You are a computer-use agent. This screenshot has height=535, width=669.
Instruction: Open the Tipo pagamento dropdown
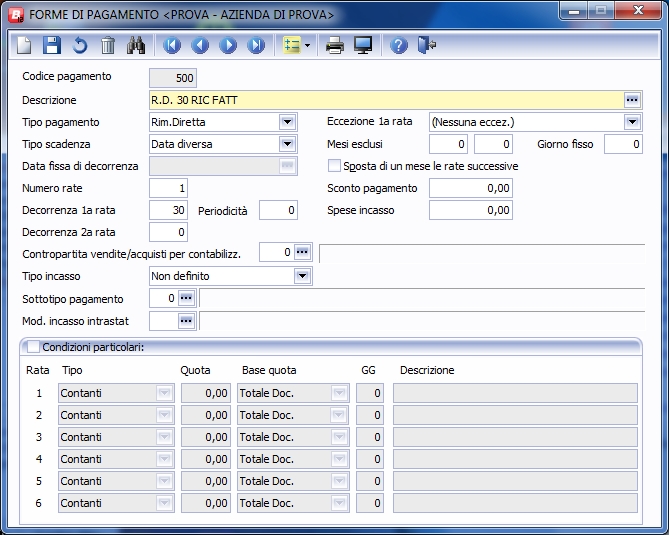click(287, 122)
